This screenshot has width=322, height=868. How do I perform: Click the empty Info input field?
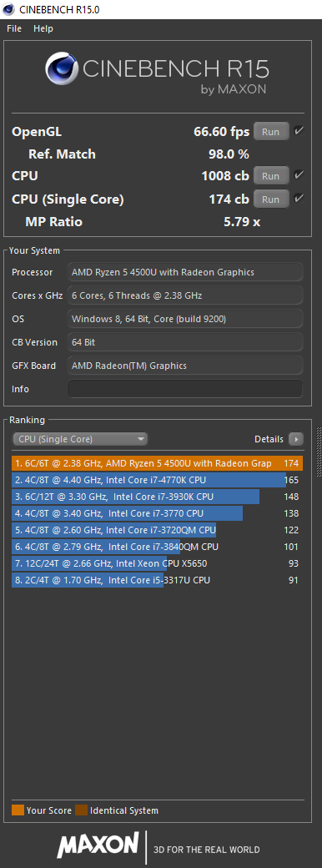click(185, 389)
